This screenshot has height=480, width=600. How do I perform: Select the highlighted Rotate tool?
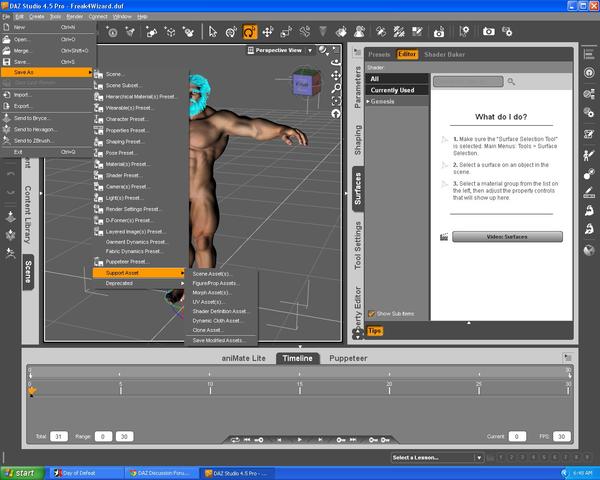[x=250, y=32]
